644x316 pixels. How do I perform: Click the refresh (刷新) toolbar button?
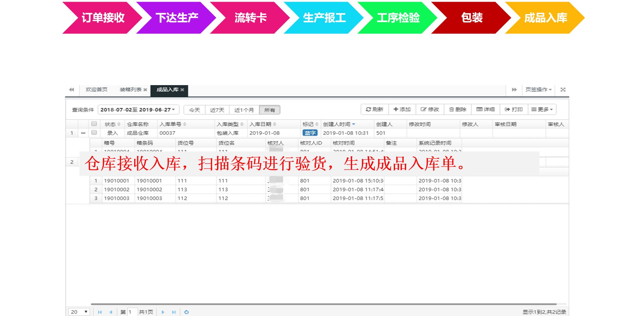coord(374,110)
